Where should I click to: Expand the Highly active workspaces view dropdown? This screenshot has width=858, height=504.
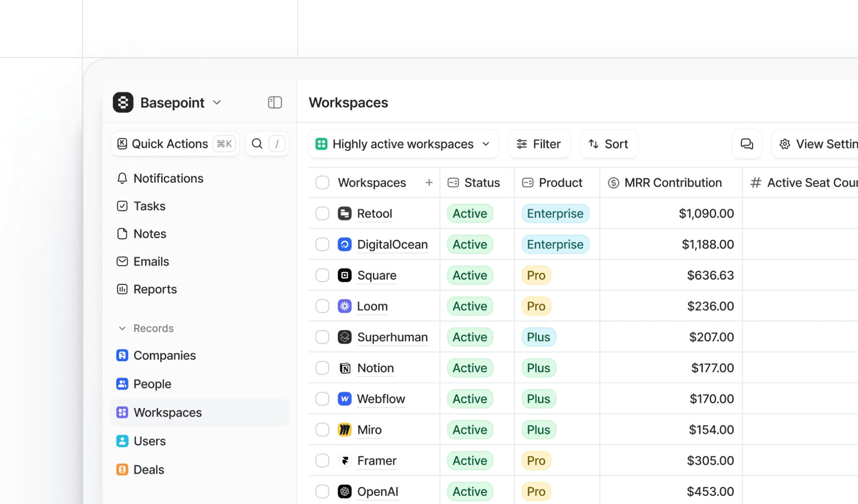485,144
